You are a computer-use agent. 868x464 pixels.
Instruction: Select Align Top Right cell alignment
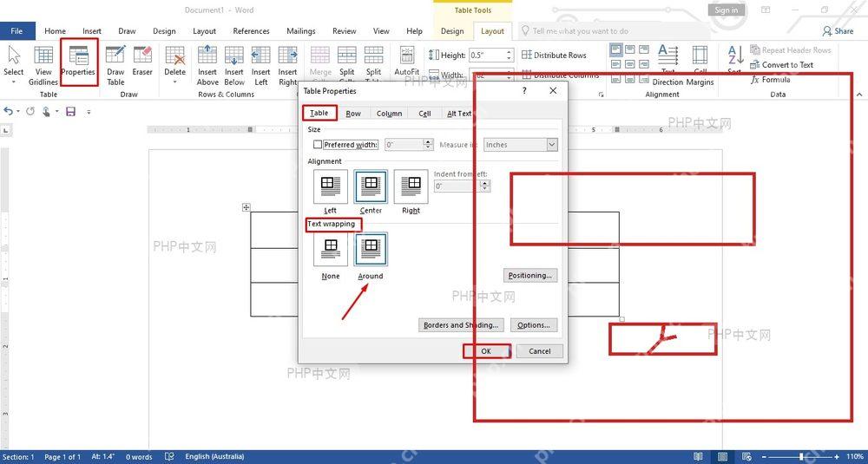(643, 49)
